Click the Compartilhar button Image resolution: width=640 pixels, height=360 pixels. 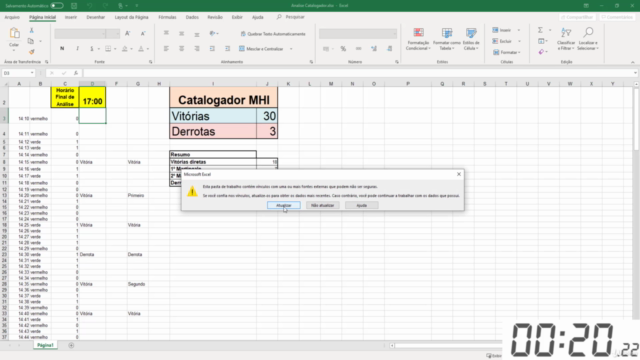tap(577, 17)
